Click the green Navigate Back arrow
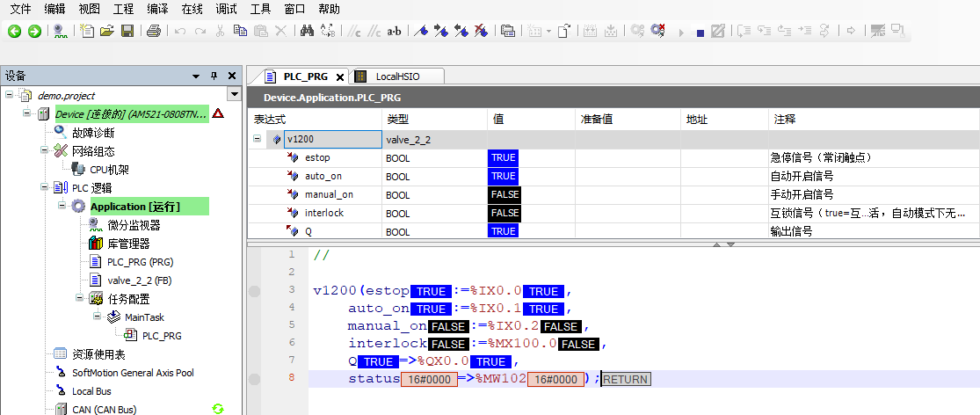 point(15,31)
